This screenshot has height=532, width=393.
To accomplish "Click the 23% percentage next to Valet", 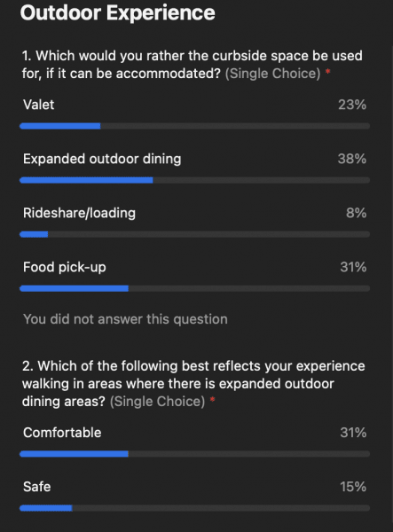I will [x=352, y=105].
